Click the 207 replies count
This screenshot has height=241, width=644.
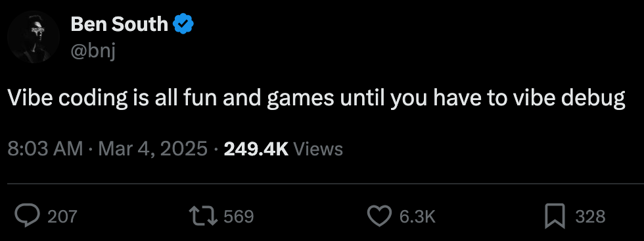[62, 217]
